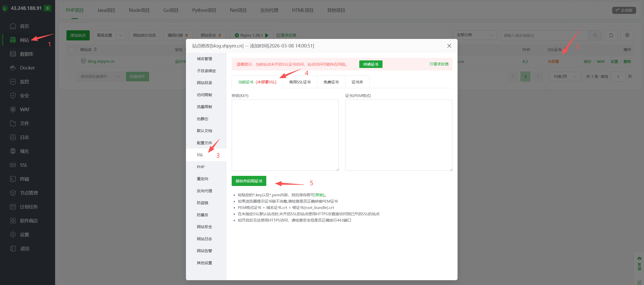Open the all categories dropdown
This screenshot has width=644, height=285.
point(474,35)
